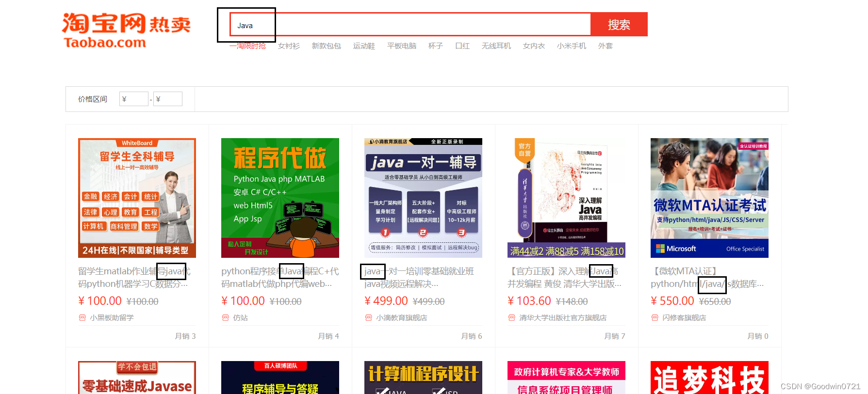Open the 外套 keyword link
Screen dimensions: 868x394
[606, 46]
